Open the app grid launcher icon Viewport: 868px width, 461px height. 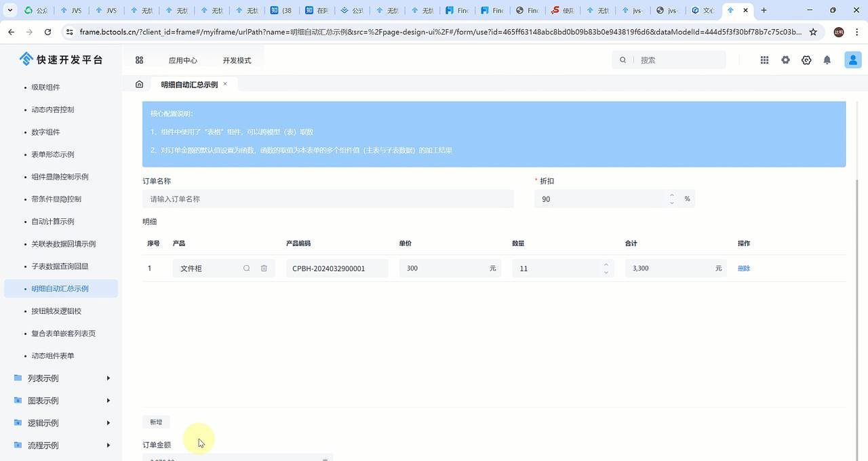(764, 60)
